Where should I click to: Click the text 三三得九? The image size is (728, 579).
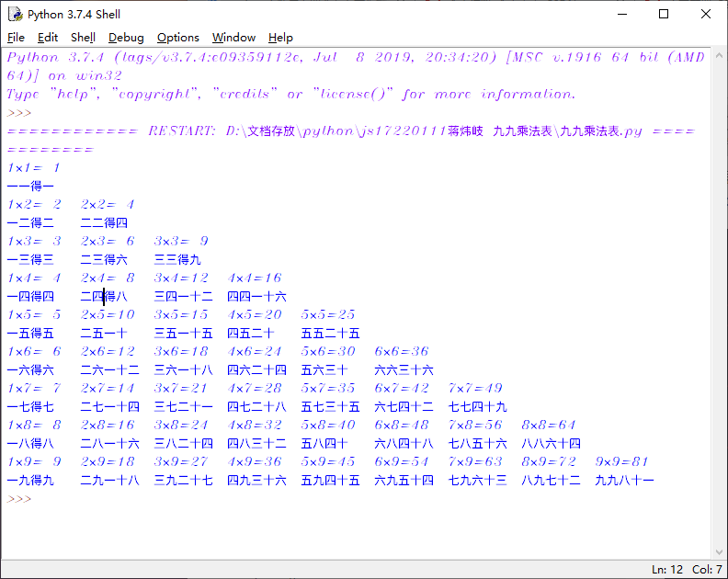click(x=177, y=259)
